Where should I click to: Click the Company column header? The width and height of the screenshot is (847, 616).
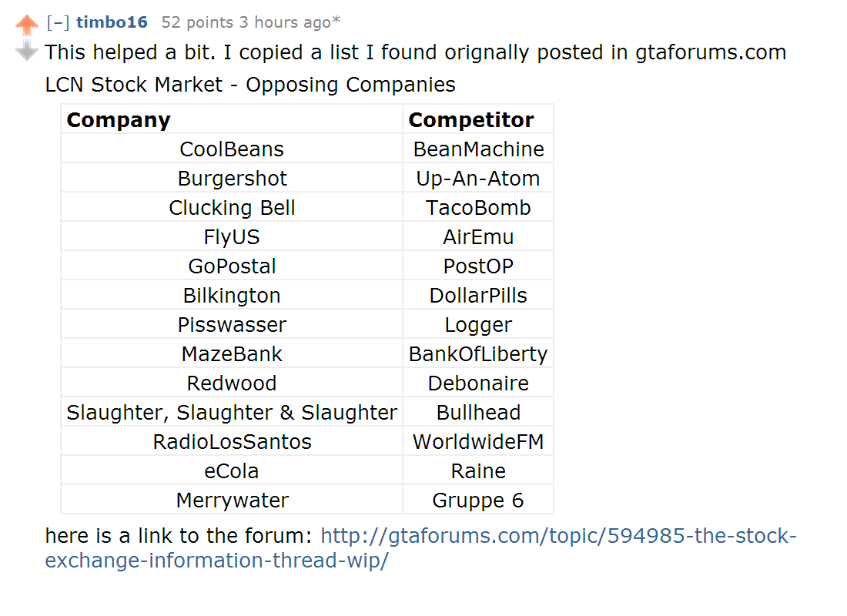(119, 120)
